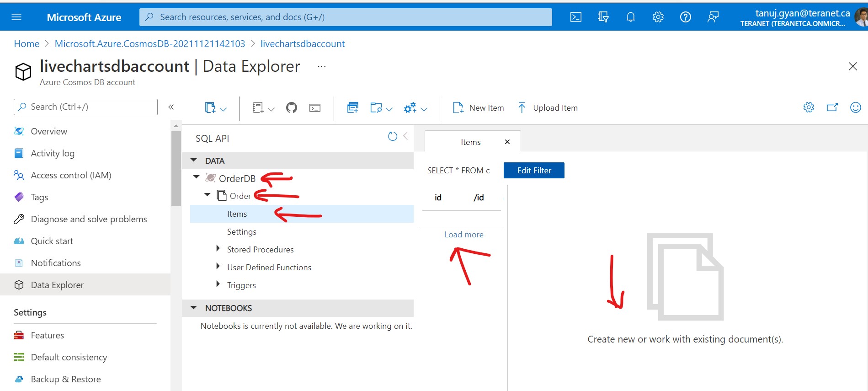Click the Load more link

[x=464, y=235]
